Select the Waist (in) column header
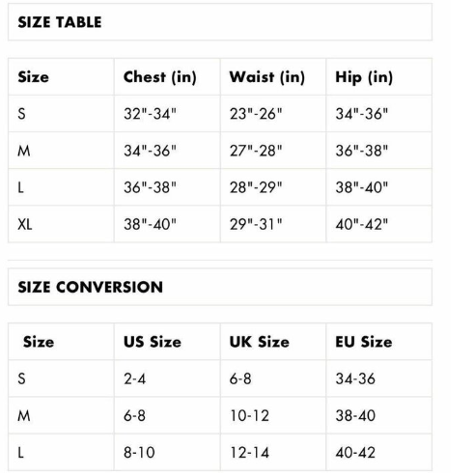The height and width of the screenshot is (476, 474). coord(267,77)
